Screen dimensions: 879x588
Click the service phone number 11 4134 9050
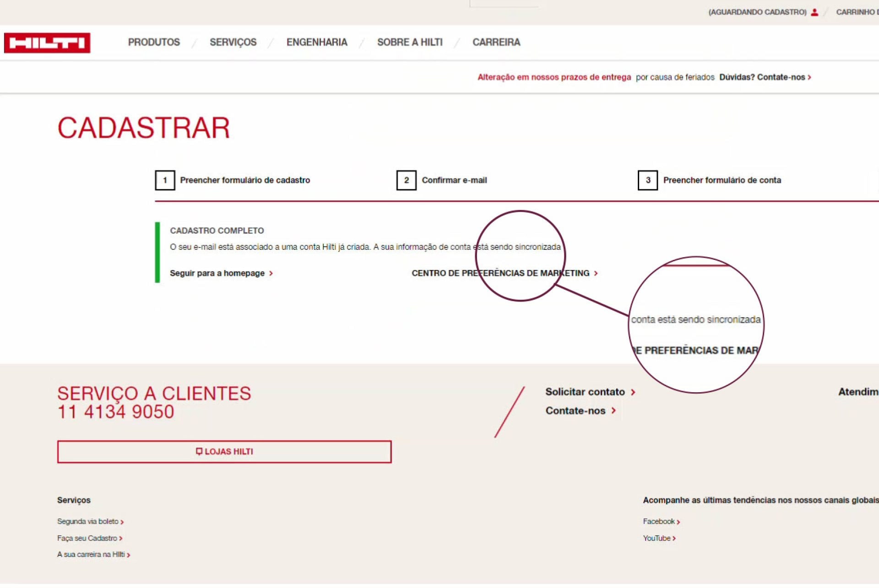click(x=115, y=412)
